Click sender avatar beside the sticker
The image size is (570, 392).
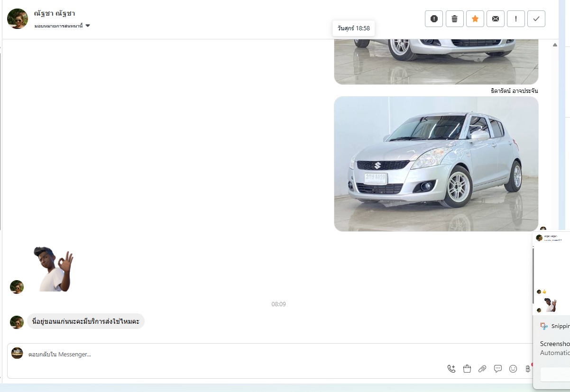(17, 287)
